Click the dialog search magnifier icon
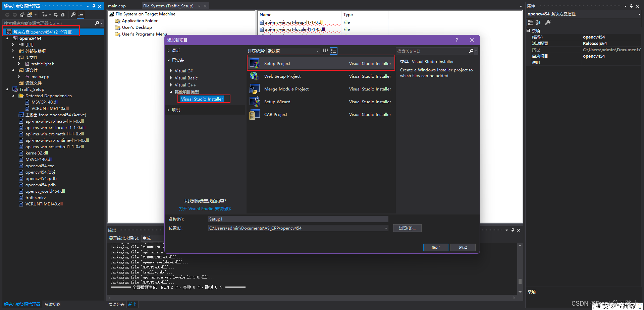 pos(471,51)
